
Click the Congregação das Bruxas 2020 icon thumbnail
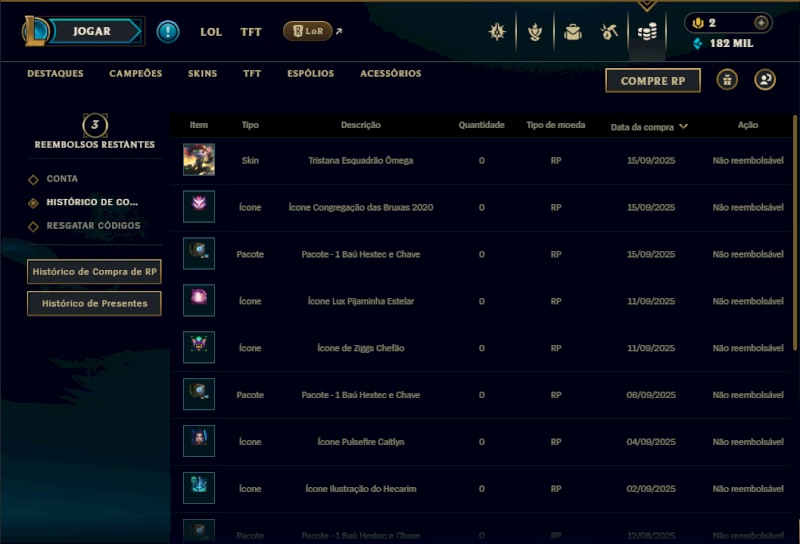coord(199,207)
